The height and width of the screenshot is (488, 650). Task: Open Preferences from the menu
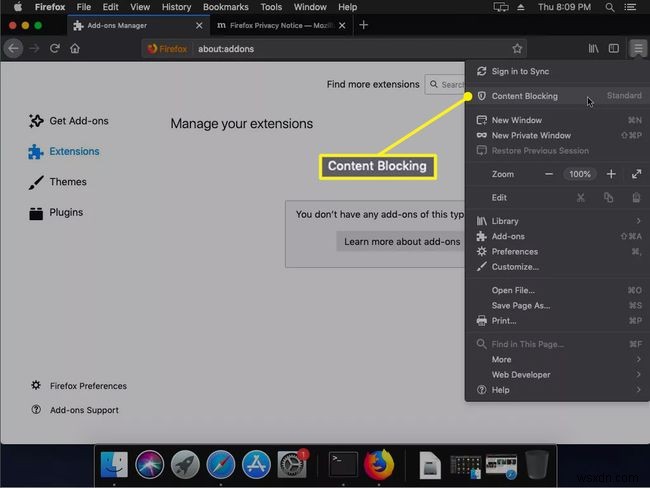[557, 252]
